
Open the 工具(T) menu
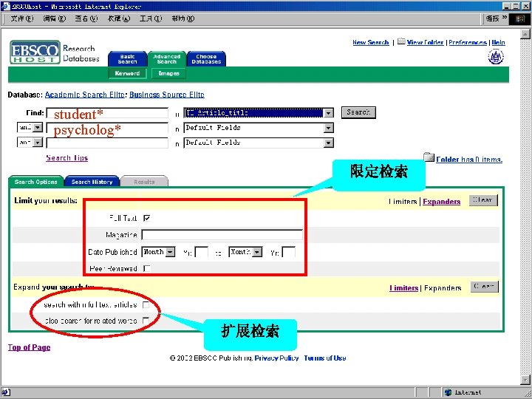point(151,18)
